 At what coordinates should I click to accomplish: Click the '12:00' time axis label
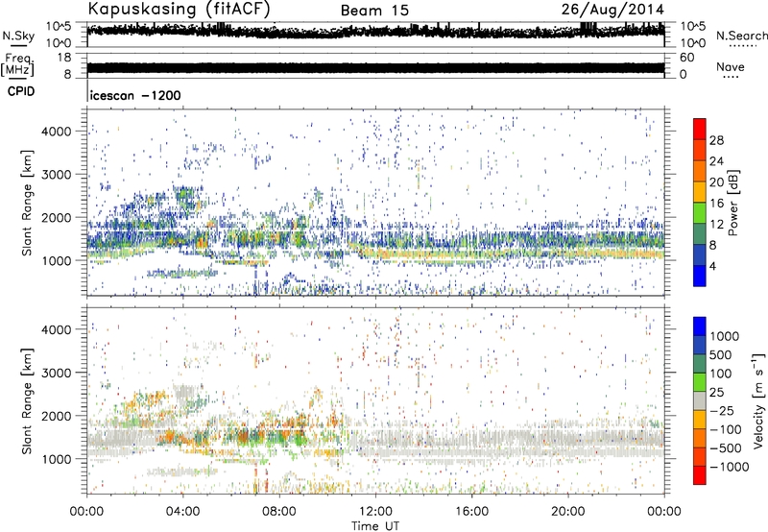(x=375, y=511)
